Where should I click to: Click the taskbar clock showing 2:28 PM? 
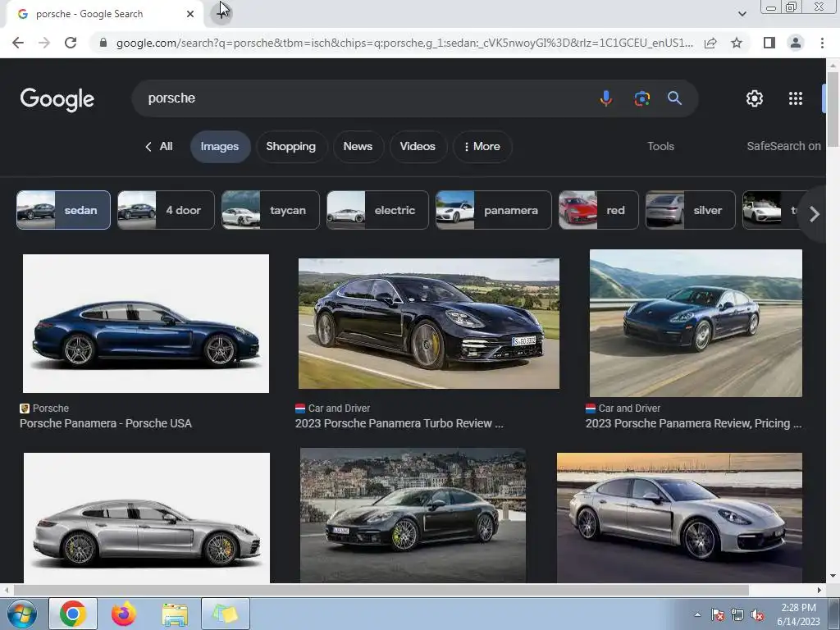tap(798, 614)
